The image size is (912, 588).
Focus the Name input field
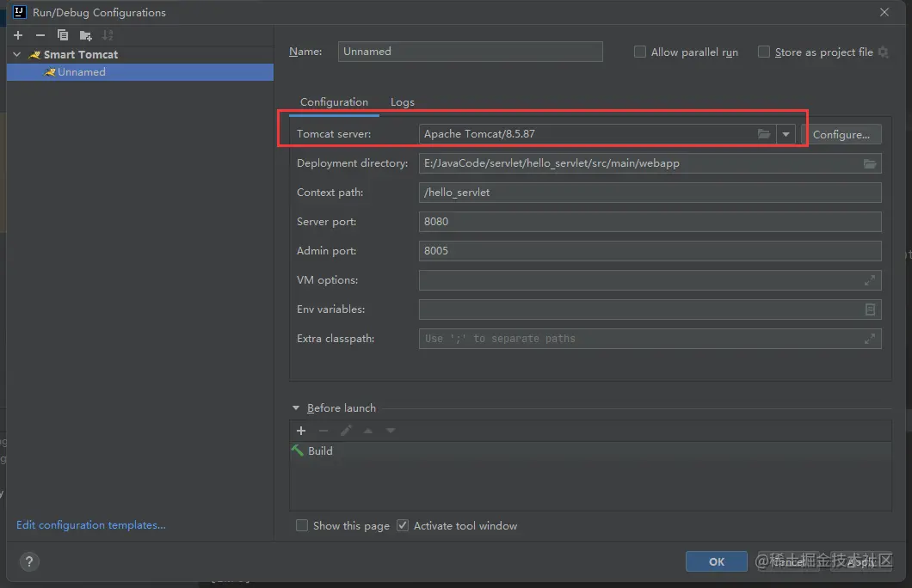[x=470, y=51]
